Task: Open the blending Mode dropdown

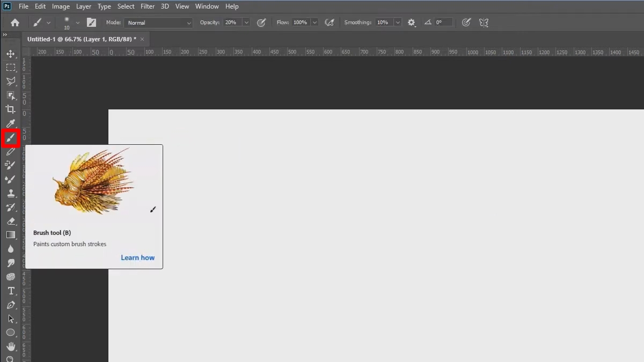Action: 158,23
